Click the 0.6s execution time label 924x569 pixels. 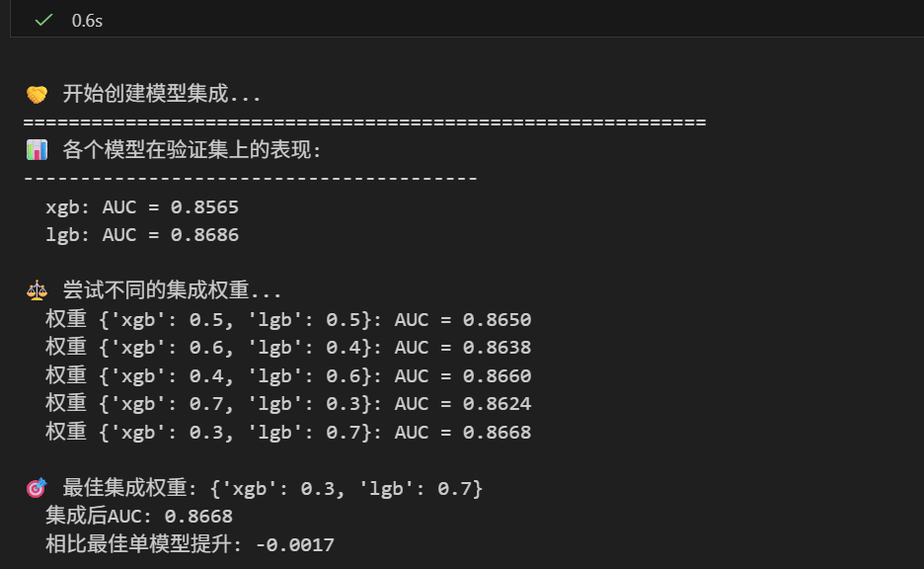tap(87, 21)
